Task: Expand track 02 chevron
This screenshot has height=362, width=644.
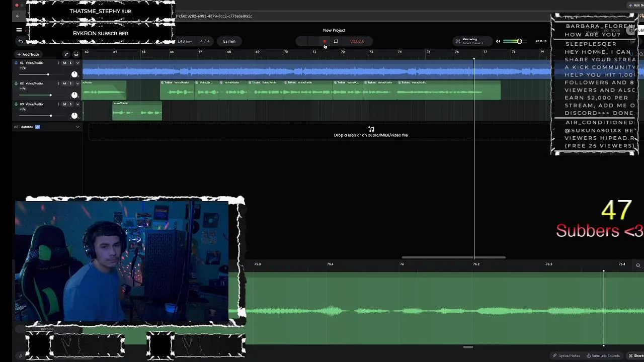Action: 77,83
